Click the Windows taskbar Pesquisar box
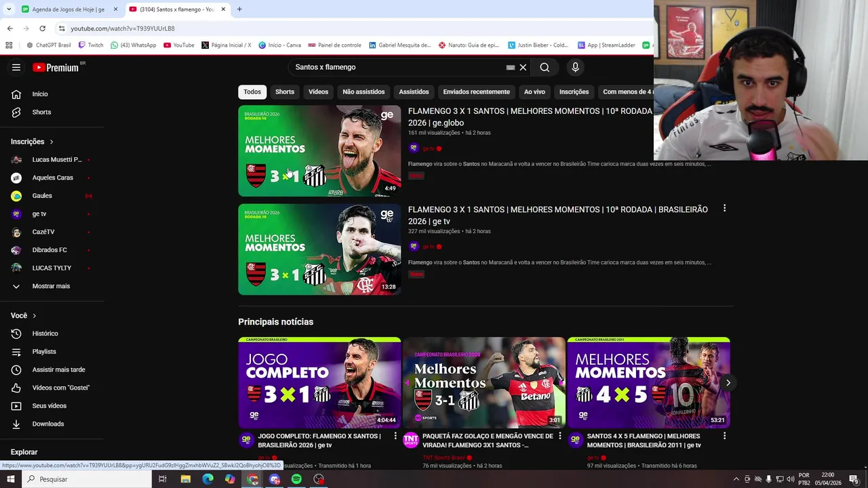 click(x=87, y=479)
